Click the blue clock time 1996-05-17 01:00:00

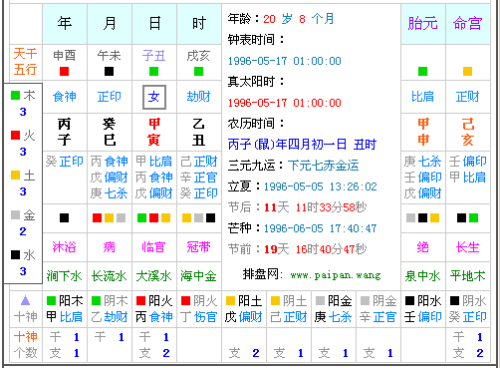coord(284,61)
